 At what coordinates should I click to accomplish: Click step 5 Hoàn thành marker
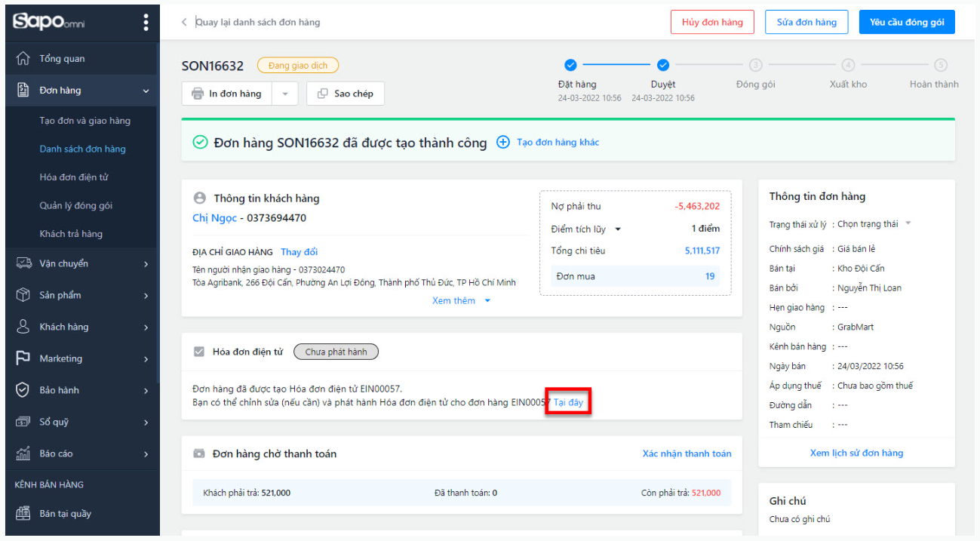(x=941, y=65)
